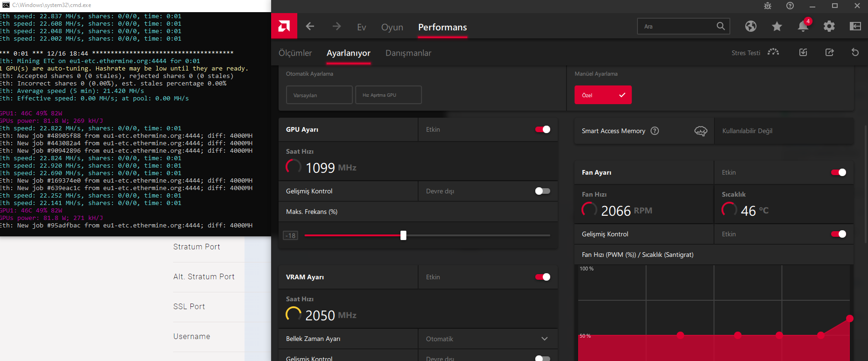Click the cmd.exe window title text
The image size is (868, 361).
52,5
